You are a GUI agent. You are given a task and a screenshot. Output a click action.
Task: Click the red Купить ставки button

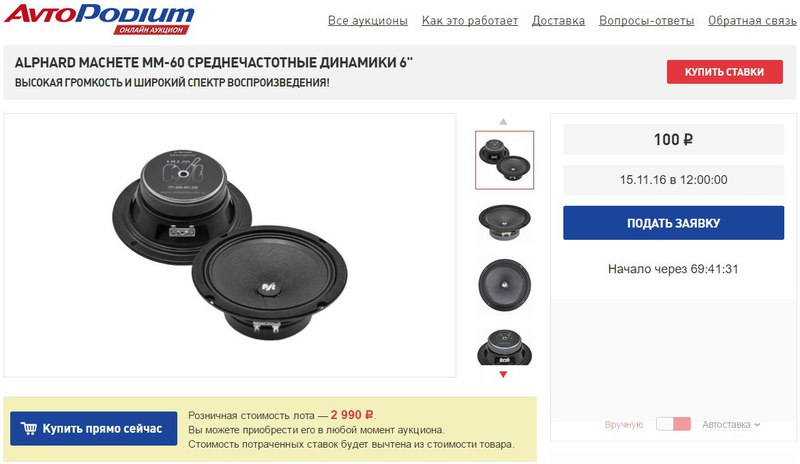[724, 72]
